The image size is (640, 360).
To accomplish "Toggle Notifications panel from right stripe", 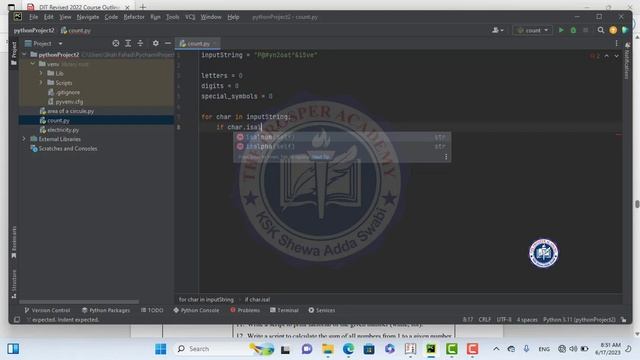I will coord(627,60).
